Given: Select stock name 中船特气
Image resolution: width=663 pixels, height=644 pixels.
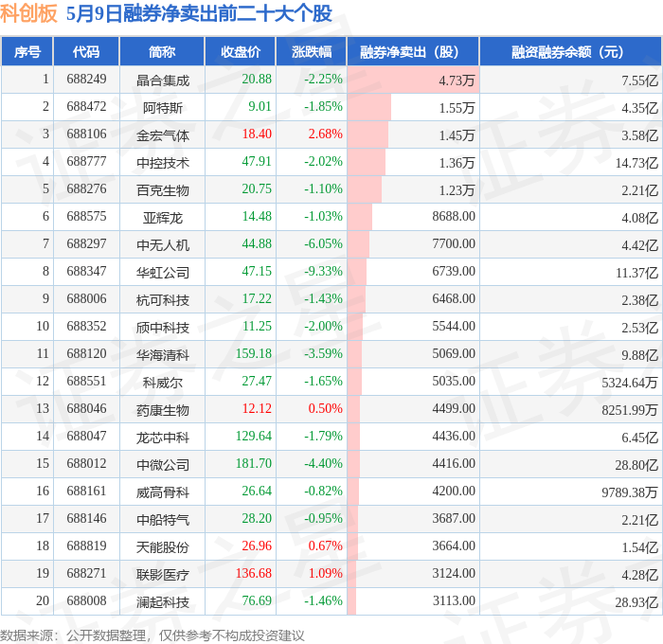Looking at the screenshot, I should coord(162,520).
